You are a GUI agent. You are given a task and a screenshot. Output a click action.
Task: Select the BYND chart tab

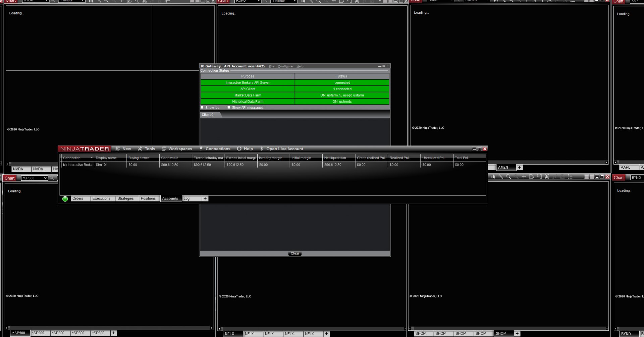tap(629, 334)
